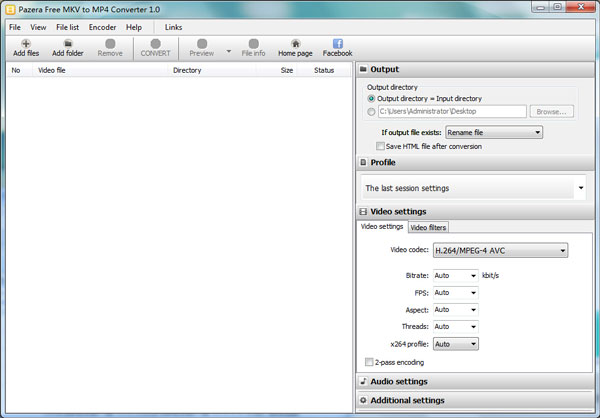Collapse the Profile section header
Screen dimensions: 600x418
pyautogui.click(x=476, y=162)
